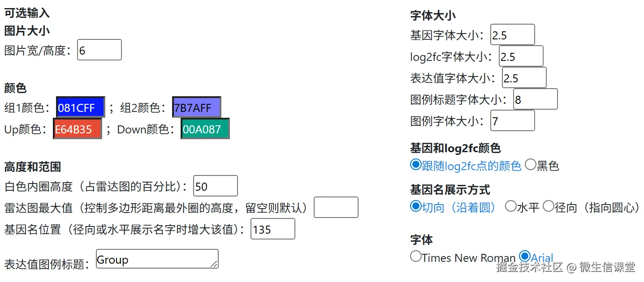The width and height of the screenshot is (644, 282).
Task: Choose 切向（沿着圆）gene name orientation
Action: click(416, 206)
